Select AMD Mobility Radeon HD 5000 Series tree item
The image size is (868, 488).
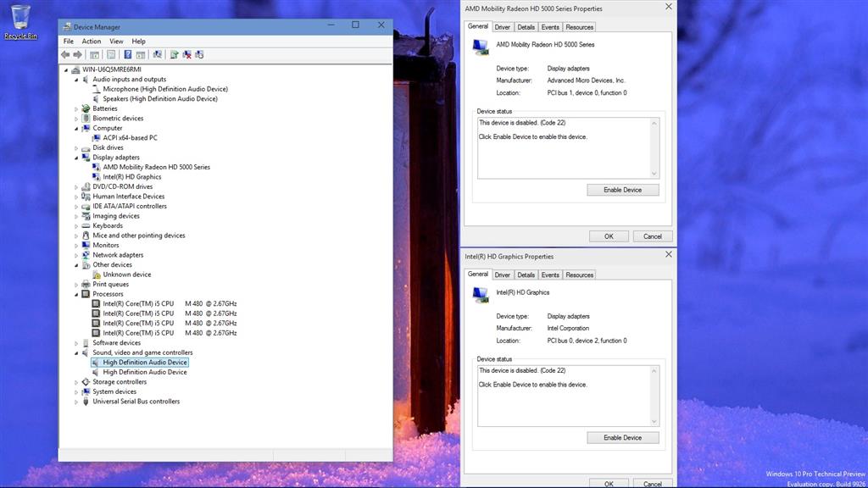156,167
